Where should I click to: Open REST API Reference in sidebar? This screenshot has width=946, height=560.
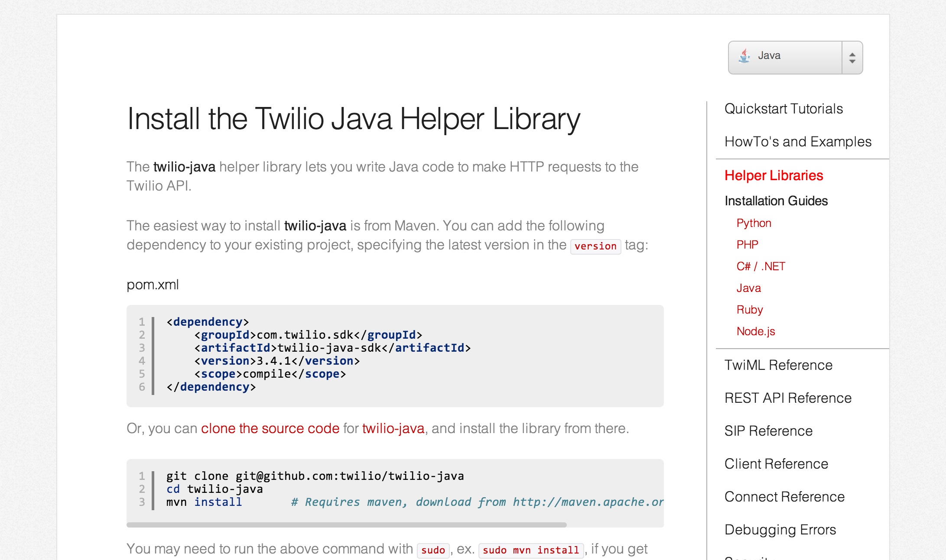click(x=788, y=398)
